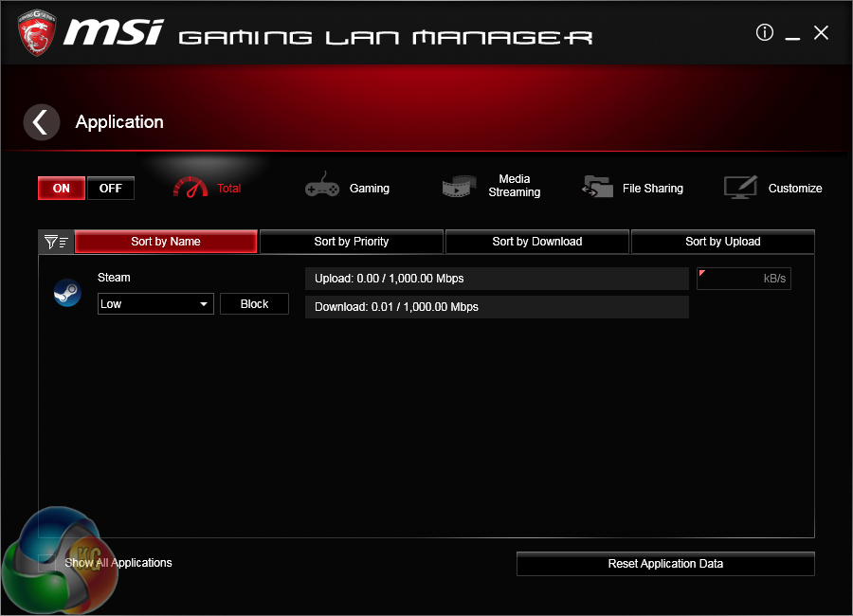
Task: Go back using the arrow icon
Action: 42,122
